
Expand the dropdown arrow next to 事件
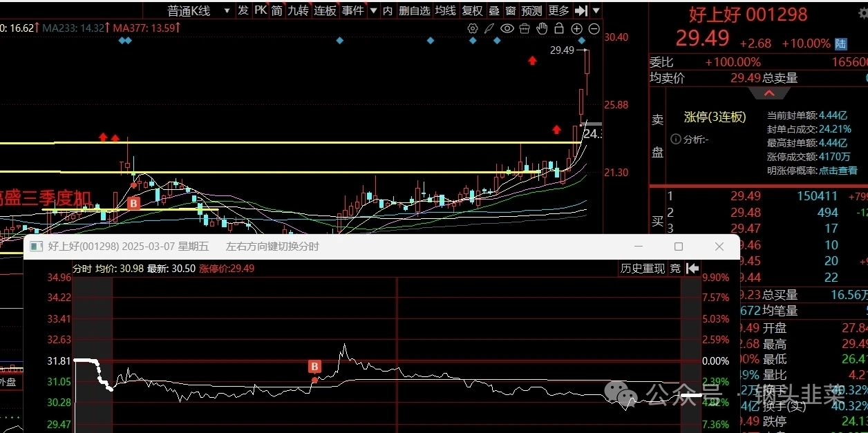(x=373, y=10)
